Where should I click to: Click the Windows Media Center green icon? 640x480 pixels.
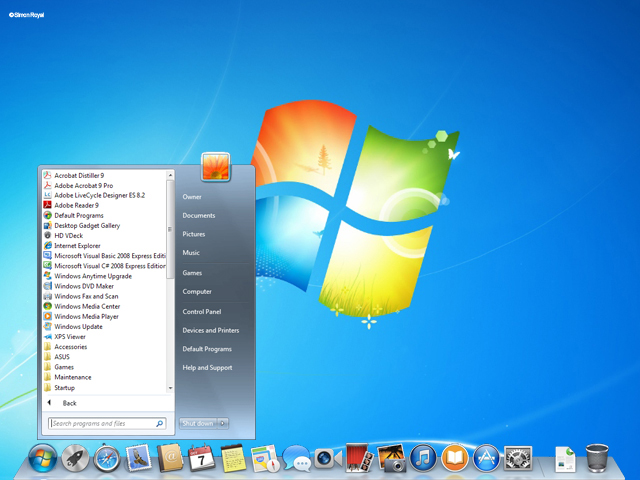(47, 306)
